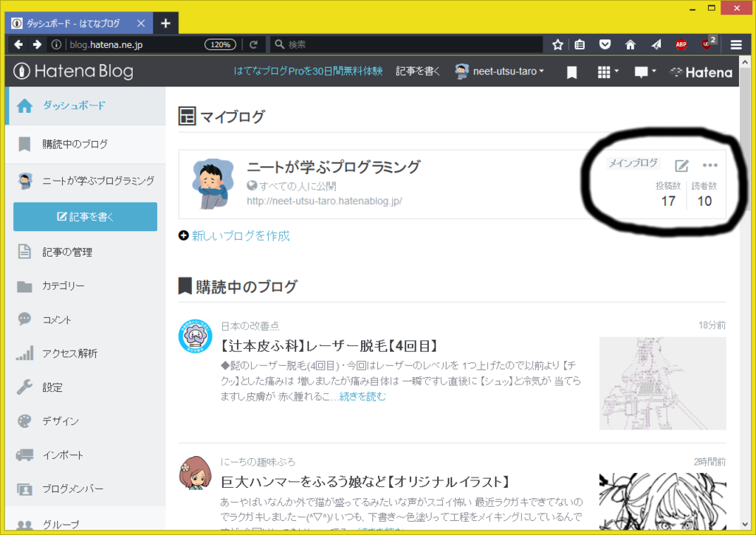Click truck icon beside インポート
The image size is (756, 535).
24,455
